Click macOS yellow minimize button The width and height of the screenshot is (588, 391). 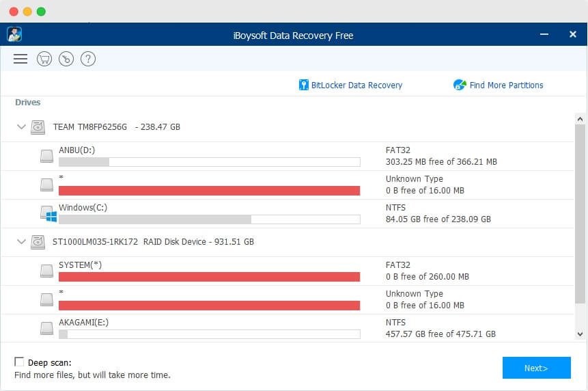click(27, 12)
